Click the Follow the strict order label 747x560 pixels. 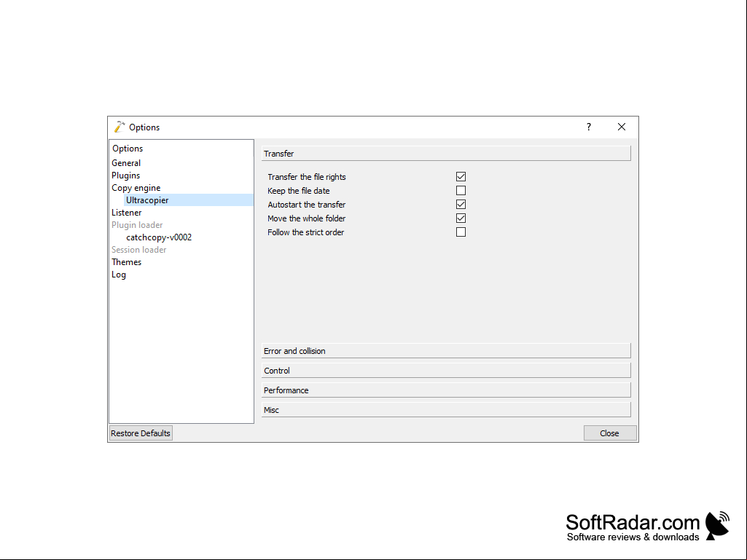click(x=305, y=232)
